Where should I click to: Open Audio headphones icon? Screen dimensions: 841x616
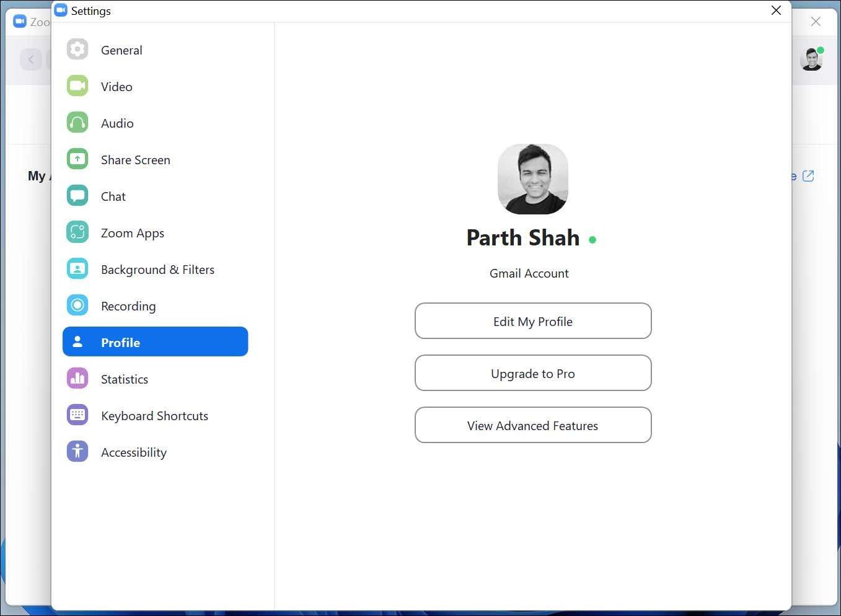pos(77,123)
